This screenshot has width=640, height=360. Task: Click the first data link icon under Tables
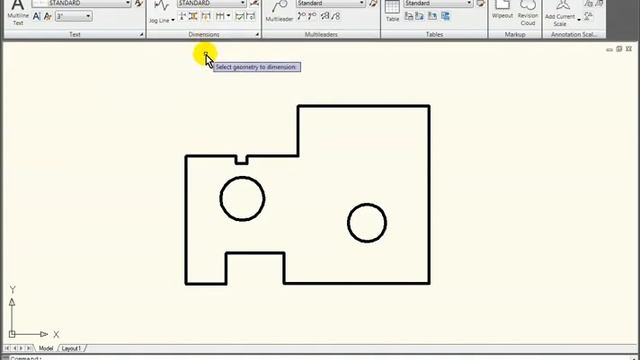[409, 16]
